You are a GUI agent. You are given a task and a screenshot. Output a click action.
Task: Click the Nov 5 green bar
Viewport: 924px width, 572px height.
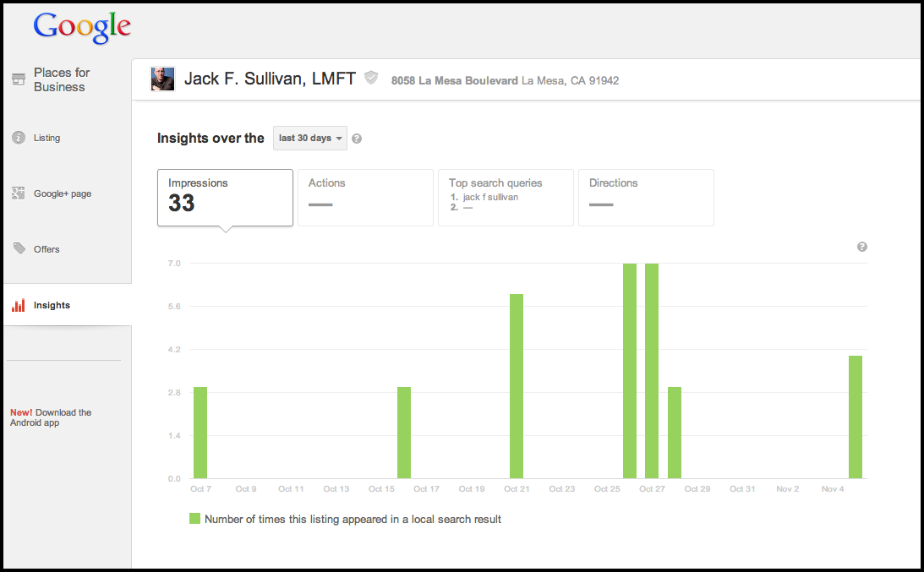click(x=856, y=417)
